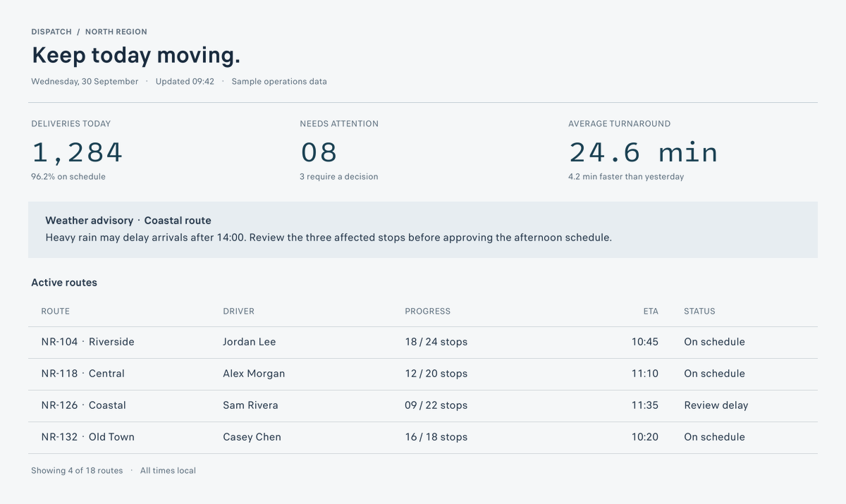Click the 'Review delay' status
This screenshot has width=846, height=504.
click(x=716, y=405)
